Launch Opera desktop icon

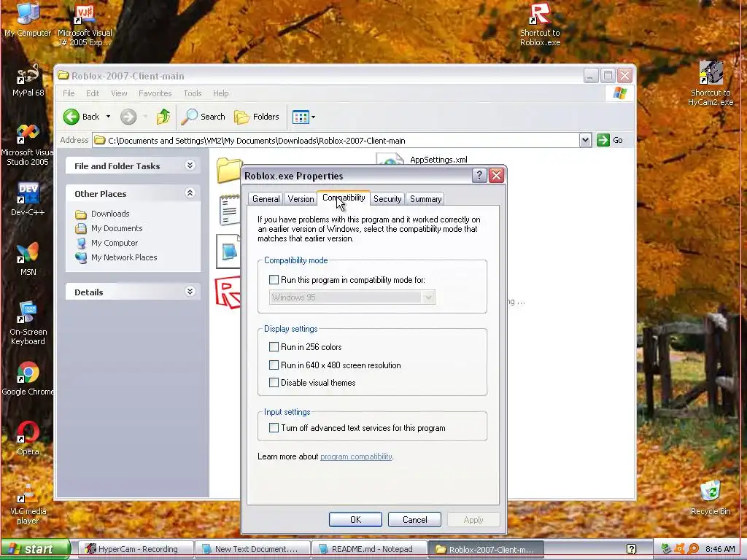pyautogui.click(x=28, y=438)
